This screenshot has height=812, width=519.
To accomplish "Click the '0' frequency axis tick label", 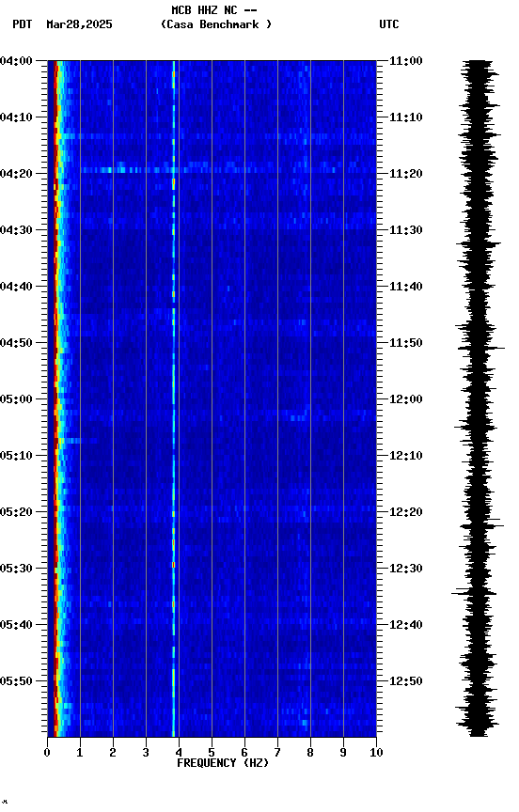I will [47, 753].
